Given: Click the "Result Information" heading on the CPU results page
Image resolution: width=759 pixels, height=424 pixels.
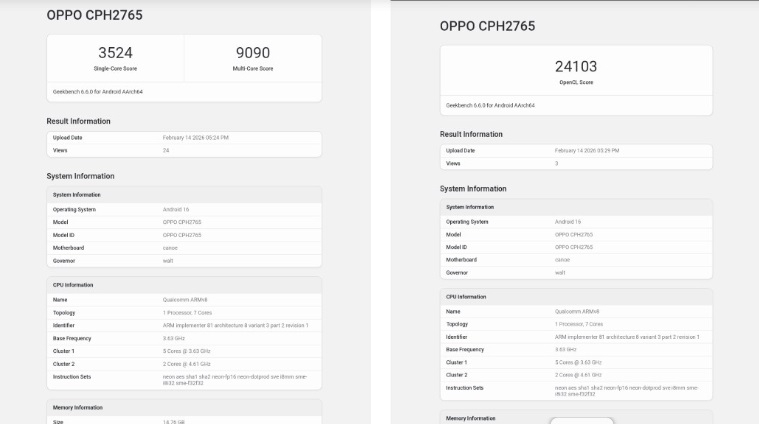Looking at the screenshot, I should pyautogui.click(x=78, y=121).
